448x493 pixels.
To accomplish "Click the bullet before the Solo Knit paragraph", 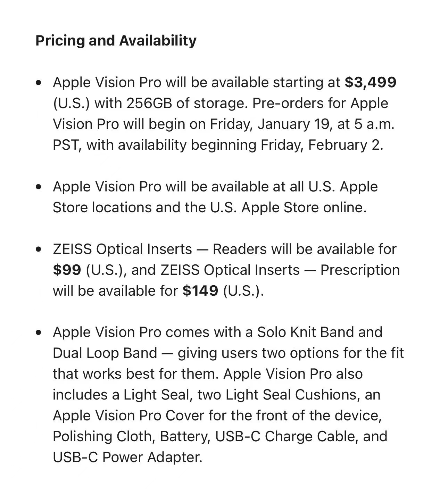I will coord(39,332).
